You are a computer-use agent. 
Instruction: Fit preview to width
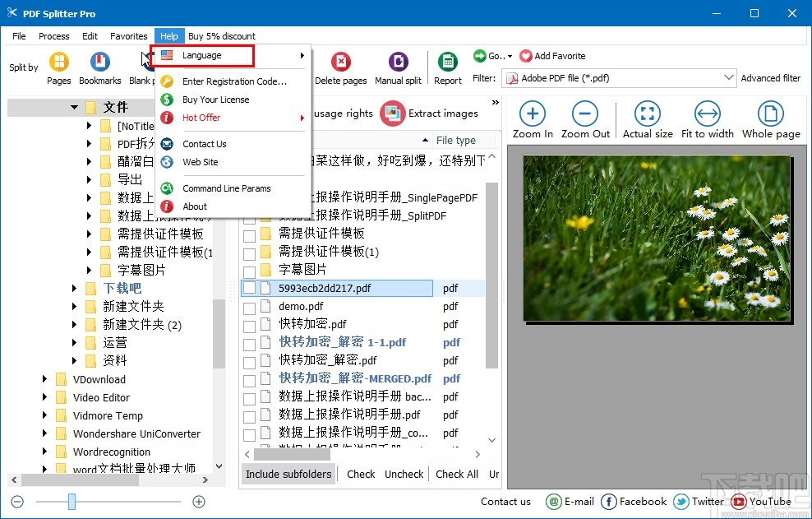coord(708,120)
